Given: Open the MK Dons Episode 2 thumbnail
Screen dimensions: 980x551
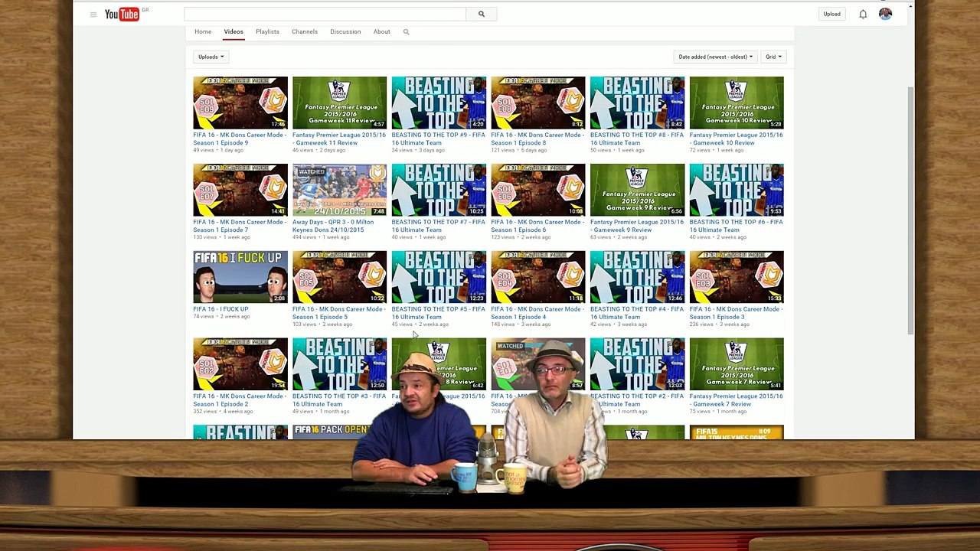Looking at the screenshot, I should pyautogui.click(x=240, y=364).
